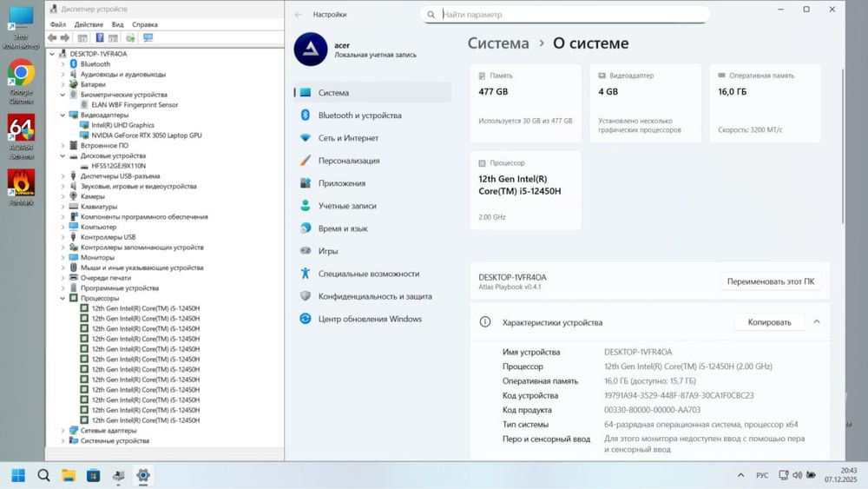Open Справка menu
Screen dimensions: 868x489
(144, 24)
